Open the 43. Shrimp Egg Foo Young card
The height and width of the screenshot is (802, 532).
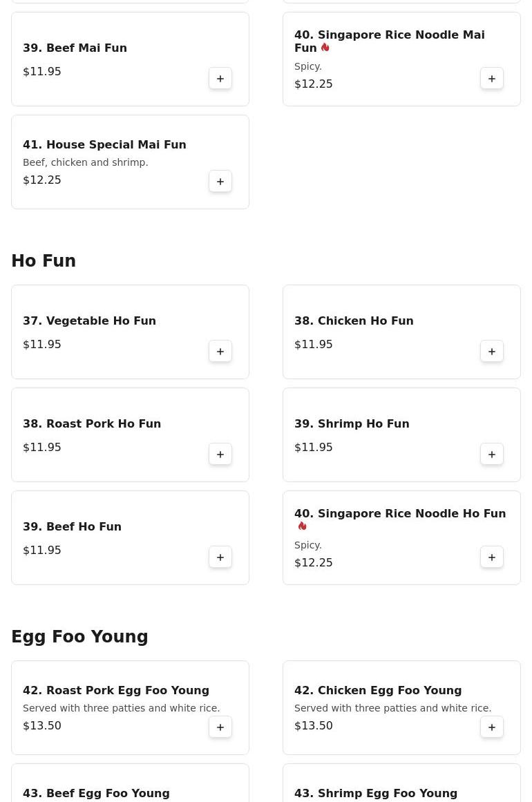coord(401,783)
